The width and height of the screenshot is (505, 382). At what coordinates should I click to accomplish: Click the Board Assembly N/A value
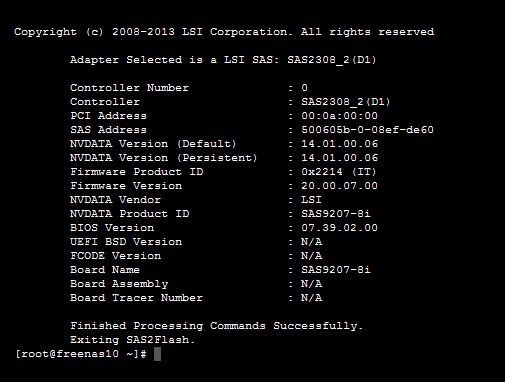point(311,284)
